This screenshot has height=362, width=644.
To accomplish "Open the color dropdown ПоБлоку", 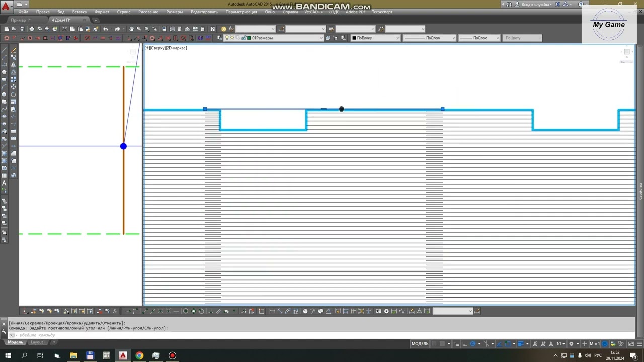I will click(375, 38).
